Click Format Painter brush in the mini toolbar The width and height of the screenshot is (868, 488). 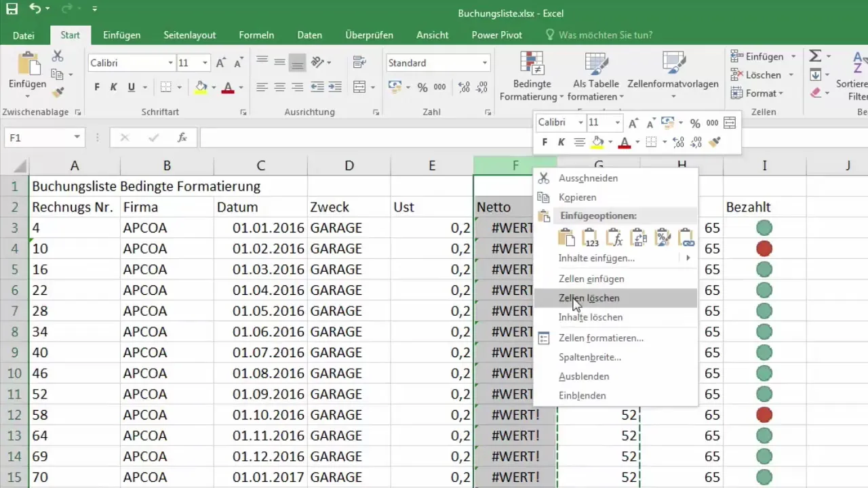(715, 142)
